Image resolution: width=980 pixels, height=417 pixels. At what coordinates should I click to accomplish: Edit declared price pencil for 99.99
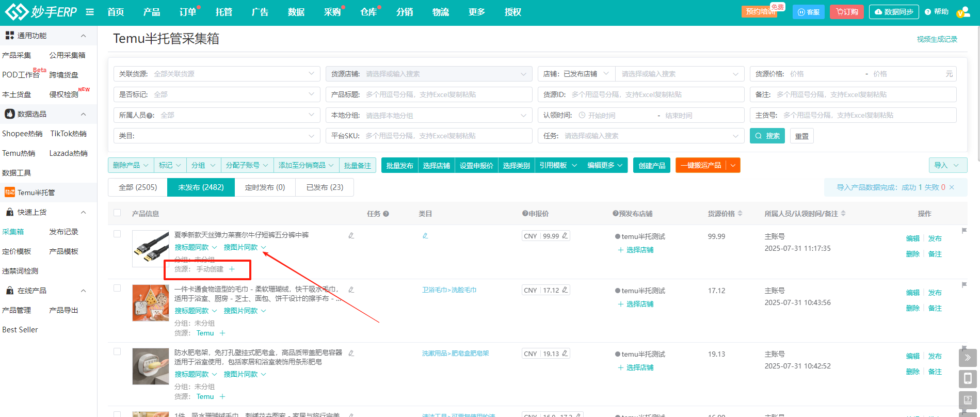click(x=565, y=236)
